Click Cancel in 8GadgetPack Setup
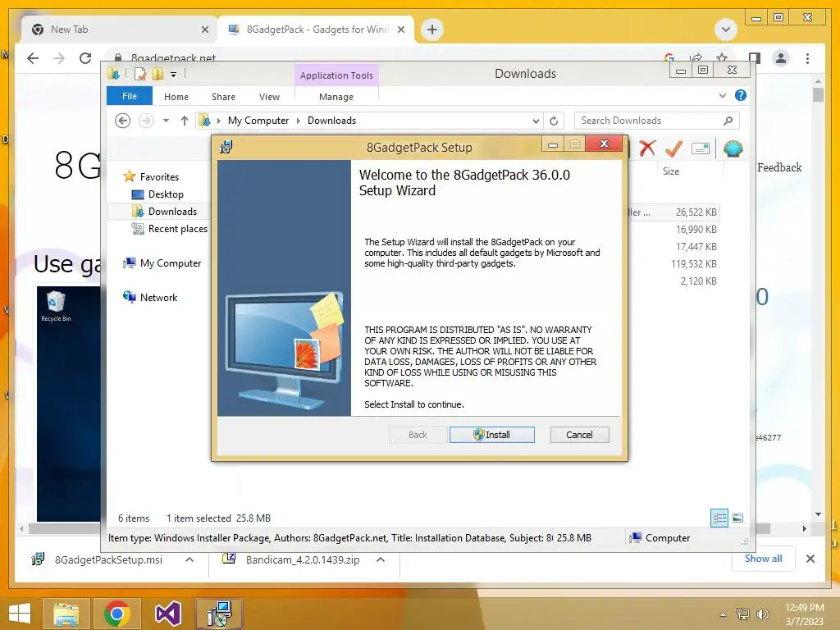840x630 pixels. [x=579, y=435]
